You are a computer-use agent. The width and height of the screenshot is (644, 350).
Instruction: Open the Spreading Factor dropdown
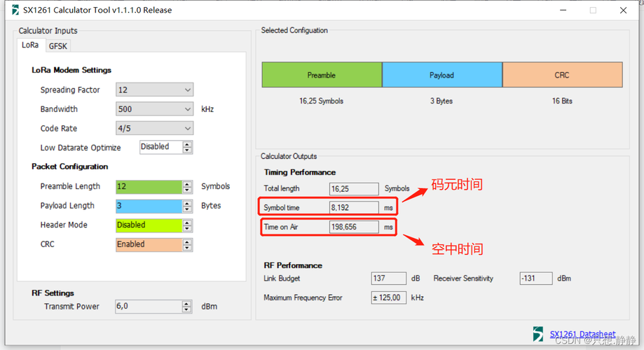click(x=154, y=90)
